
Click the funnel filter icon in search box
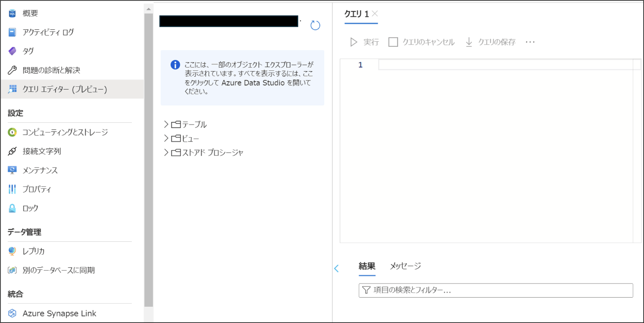(367, 290)
